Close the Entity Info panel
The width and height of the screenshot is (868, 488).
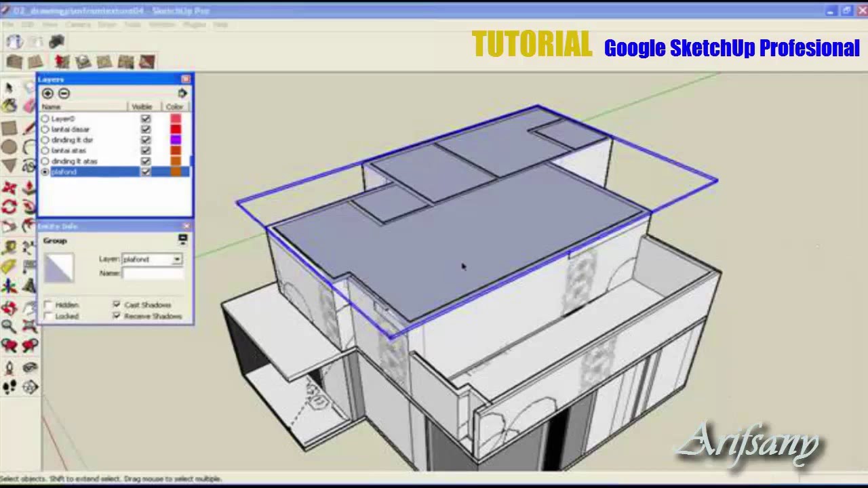click(x=186, y=226)
